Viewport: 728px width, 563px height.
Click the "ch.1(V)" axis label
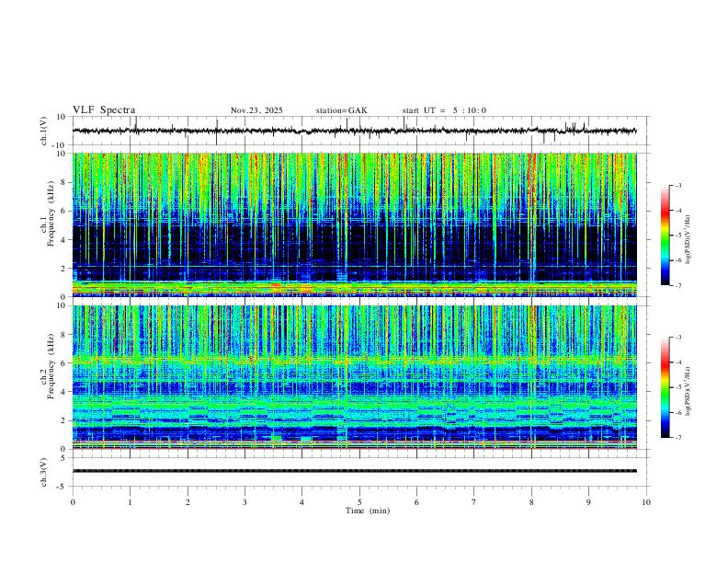[44, 131]
